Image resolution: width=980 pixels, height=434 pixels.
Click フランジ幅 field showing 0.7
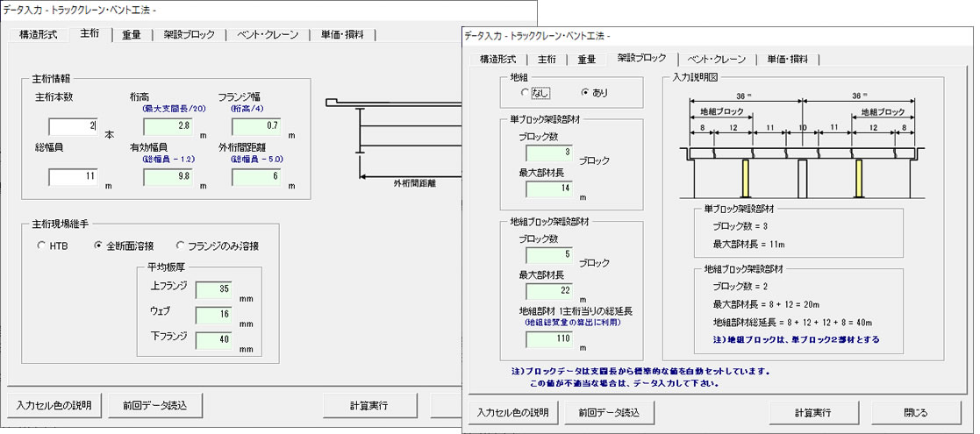pos(256,127)
